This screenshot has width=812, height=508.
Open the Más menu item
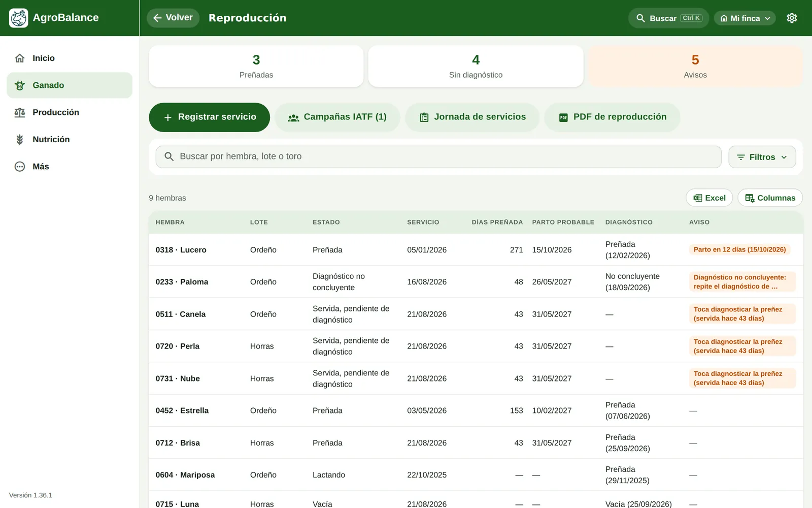(70, 167)
